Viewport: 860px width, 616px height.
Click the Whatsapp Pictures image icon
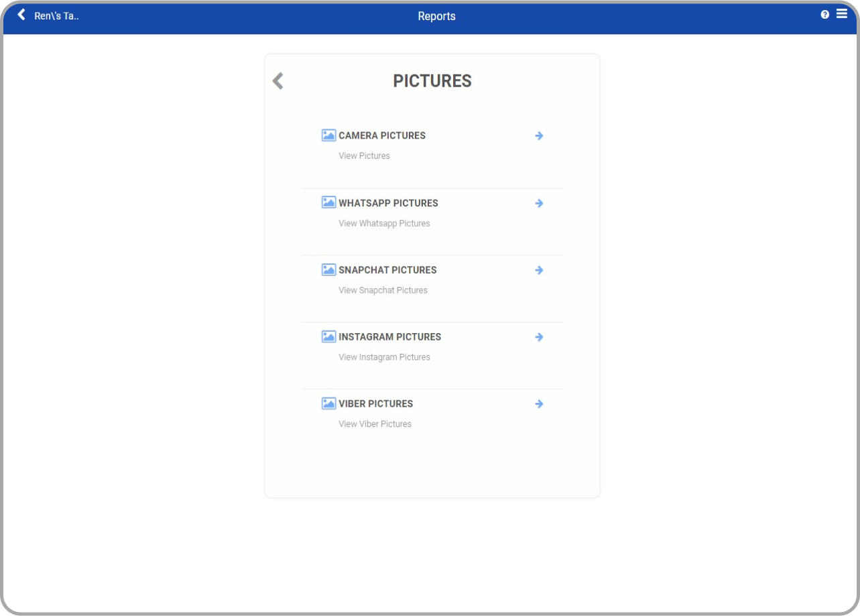click(x=328, y=202)
